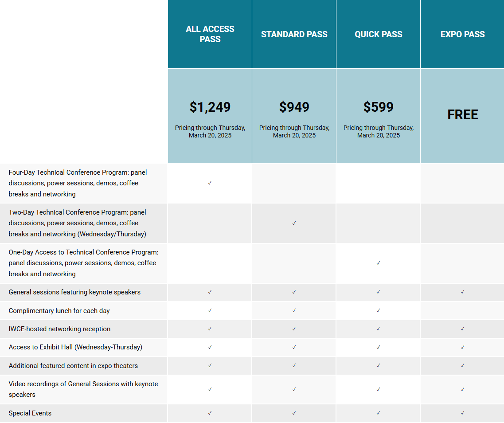
Task: Click Quick Pass complimentary lunch checkmark
Action: click(x=378, y=310)
